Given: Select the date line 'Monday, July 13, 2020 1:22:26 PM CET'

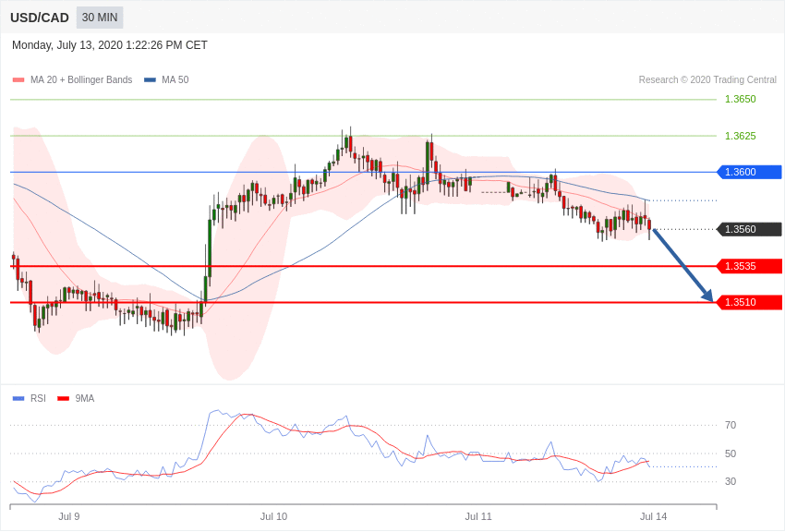Looking at the screenshot, I should click(x=110, y=45).
